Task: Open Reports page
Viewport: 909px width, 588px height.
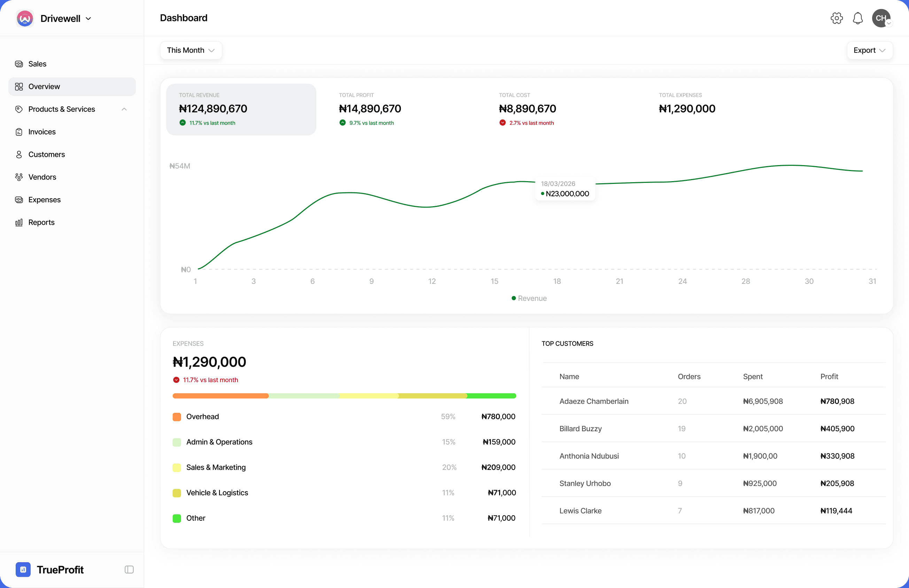Action: click(x=72, y=222)
